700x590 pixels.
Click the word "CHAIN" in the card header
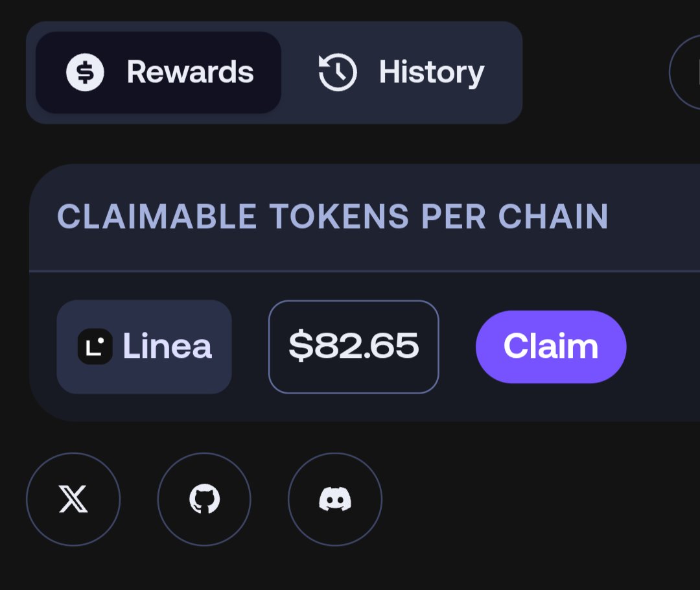(x=553, y=217)
